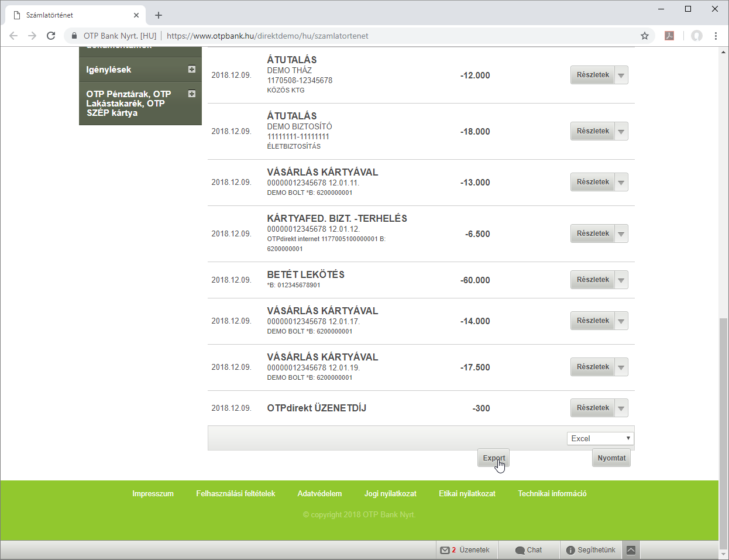The height and width of the screenshot is (560, 729).
Task: Open Impresszum footer link
Action: click(153, 494)
